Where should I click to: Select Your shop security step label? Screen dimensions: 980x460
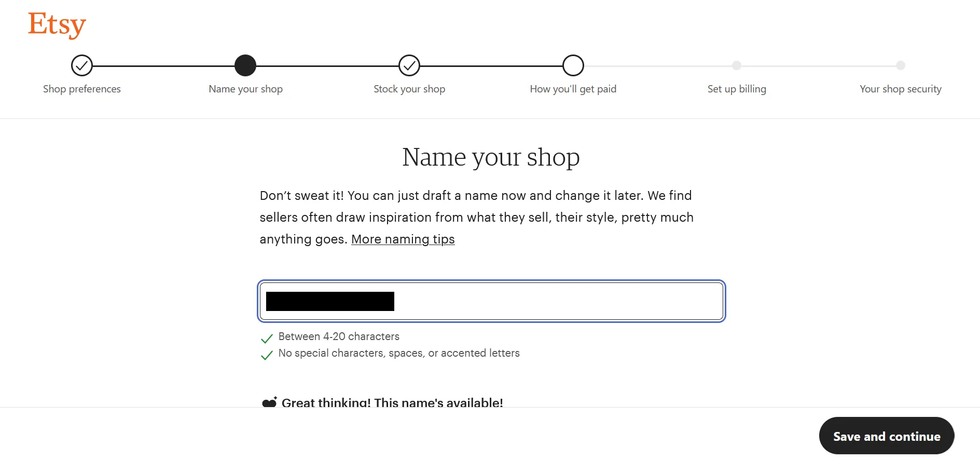coord(901,89)
